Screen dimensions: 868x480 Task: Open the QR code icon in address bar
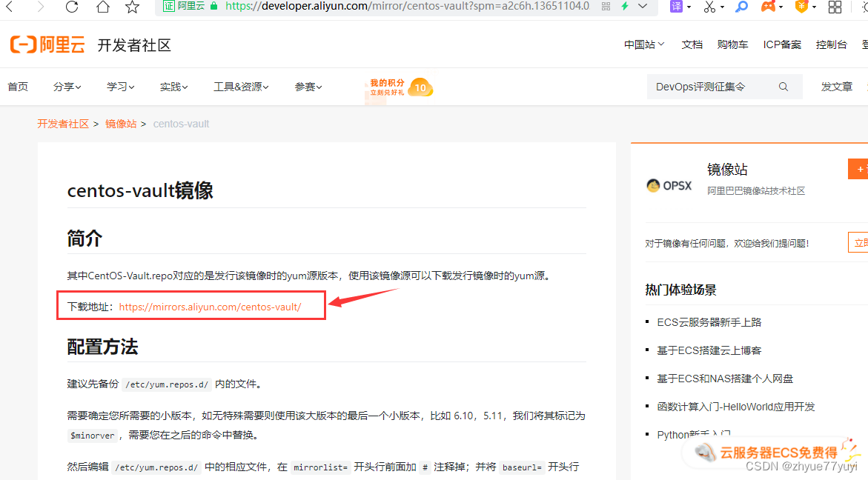point(606,7)
